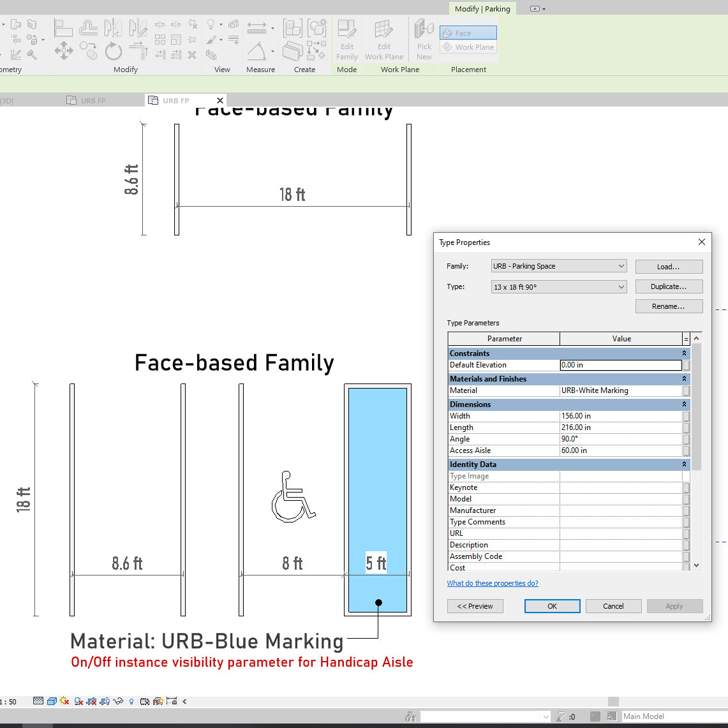Open the Edit Family mode
The width and height of the screenshot is (728, 728).
(346, 38)
